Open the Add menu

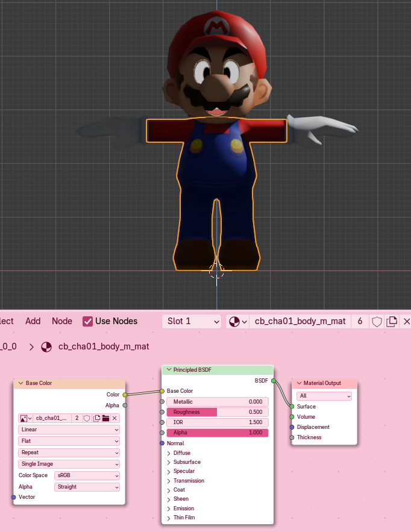(x=33, y=321)
